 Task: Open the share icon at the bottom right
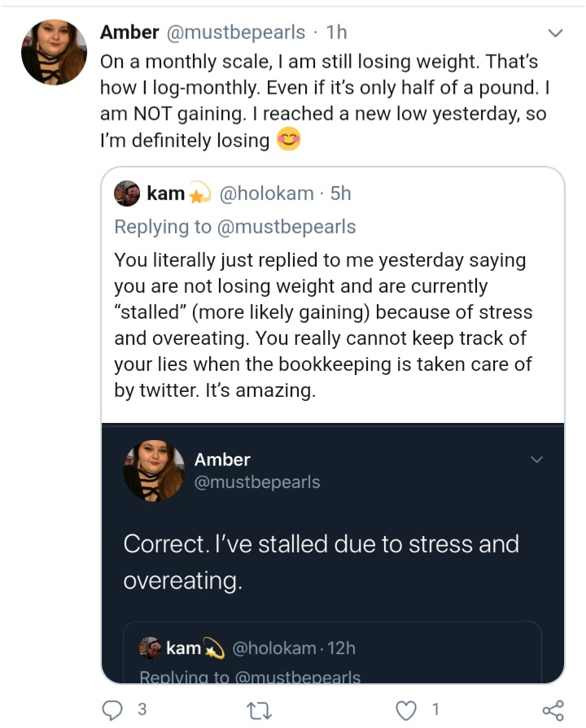point(553,710)
